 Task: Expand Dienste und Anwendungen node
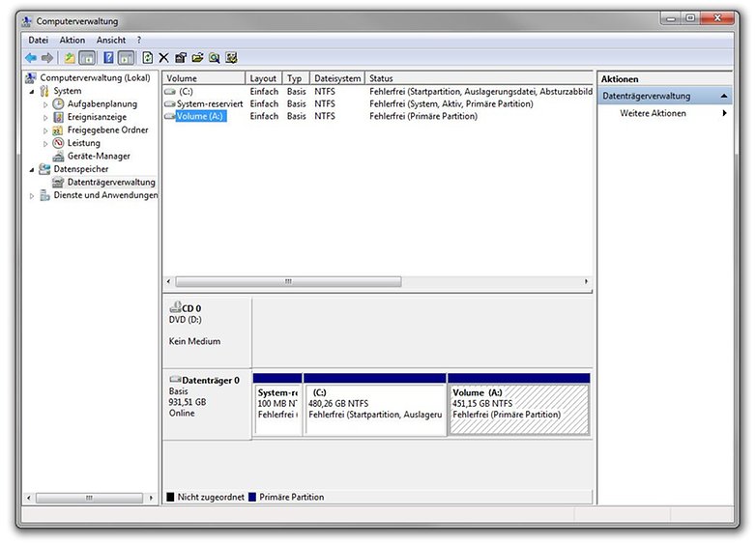click(x=32, y=195)
